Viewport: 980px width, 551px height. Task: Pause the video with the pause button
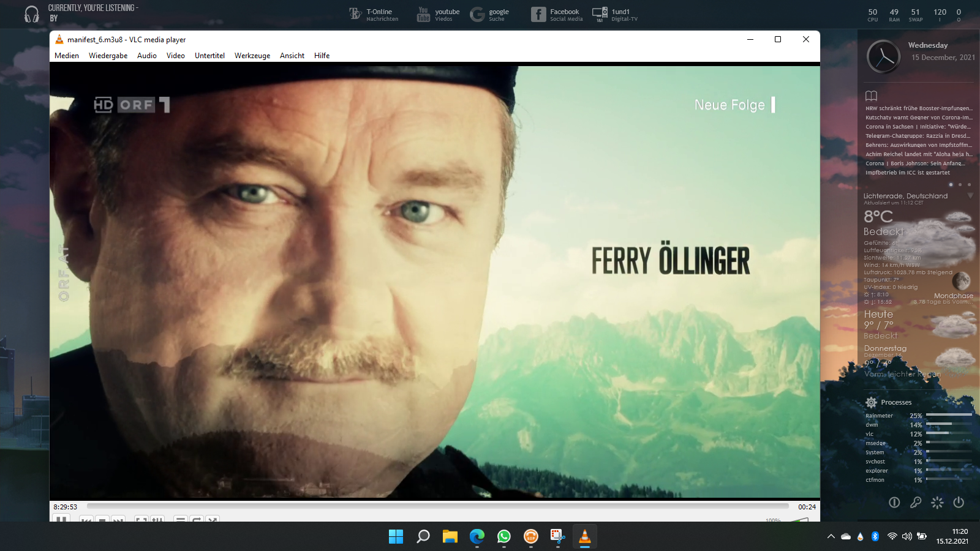61,519
